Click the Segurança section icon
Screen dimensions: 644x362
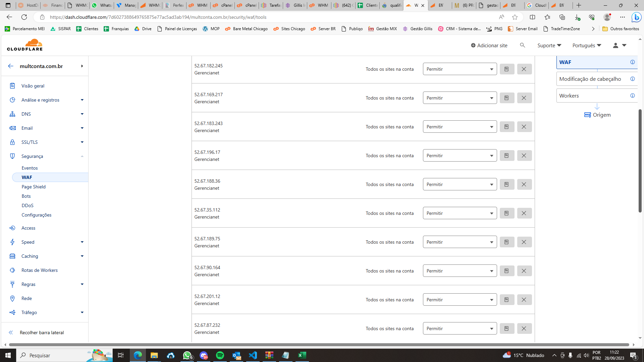tap(12, 156)
